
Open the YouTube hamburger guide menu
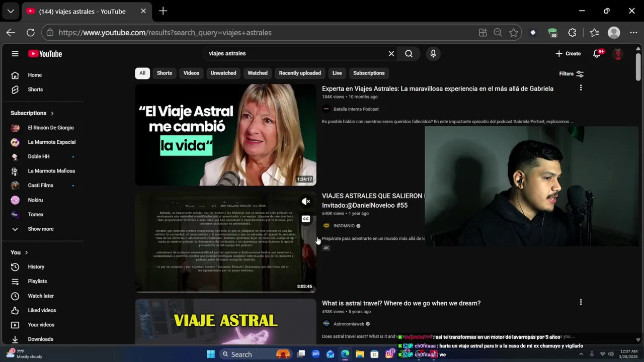[x=15, y=54]
